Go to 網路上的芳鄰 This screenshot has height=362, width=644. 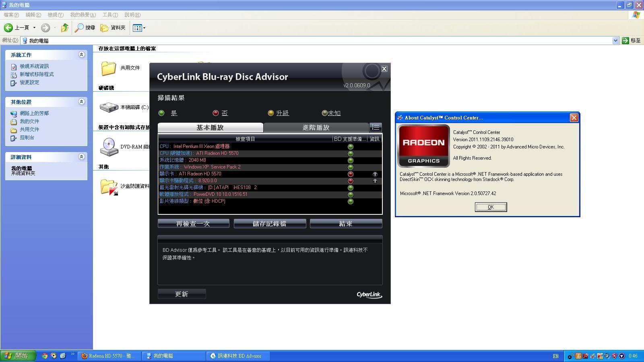(x=34, y=113)
